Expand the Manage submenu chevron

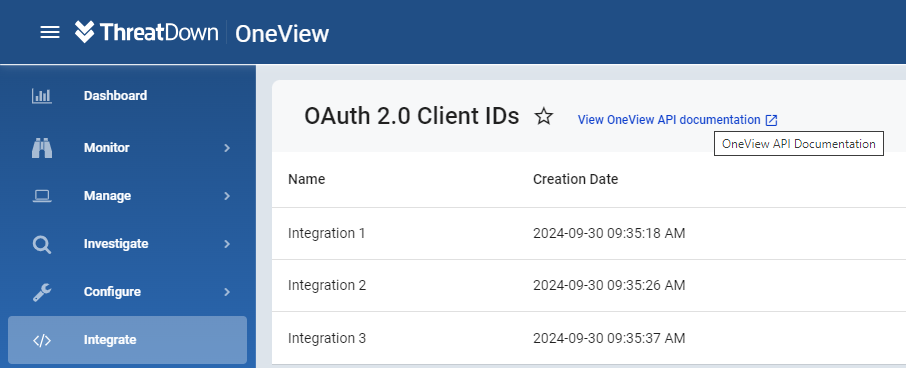(227, 196)
